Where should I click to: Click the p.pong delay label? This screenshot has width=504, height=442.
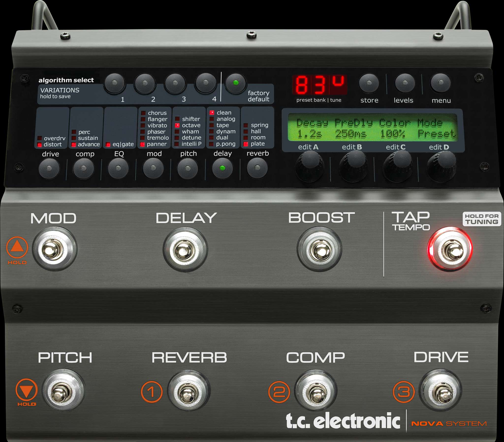226,144
